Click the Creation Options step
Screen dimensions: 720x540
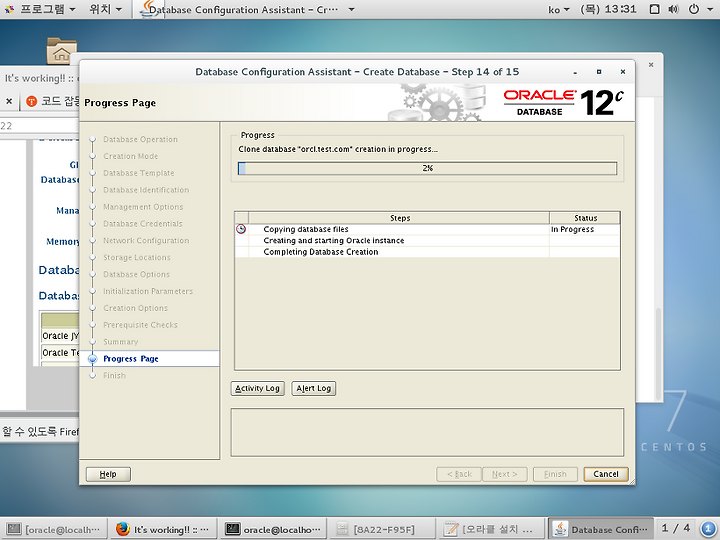(135, 308)
